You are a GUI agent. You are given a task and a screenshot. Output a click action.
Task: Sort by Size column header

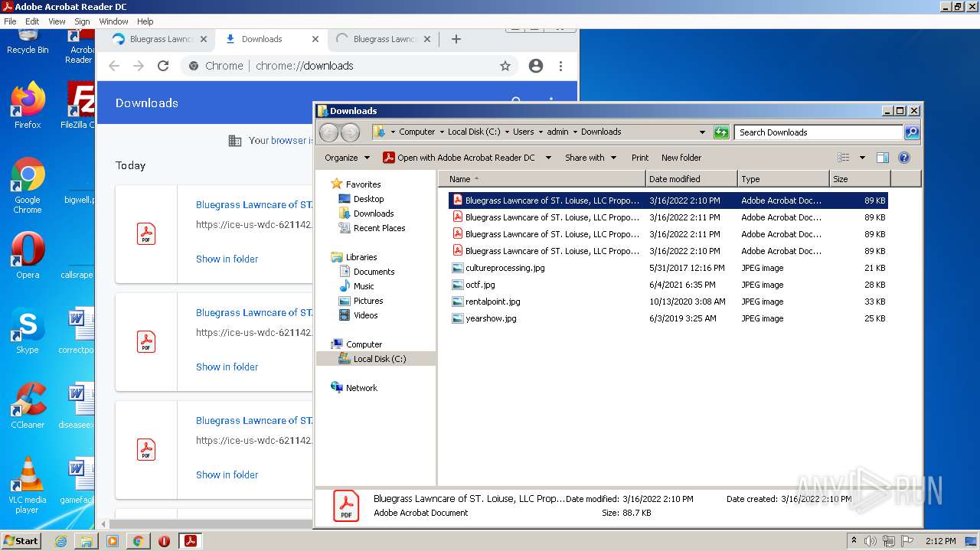point(860,179)
